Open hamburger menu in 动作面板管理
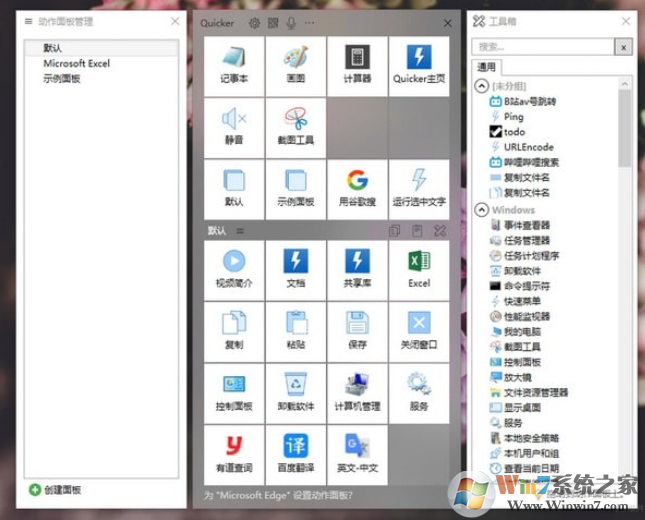645x520 pixels. 28,21
